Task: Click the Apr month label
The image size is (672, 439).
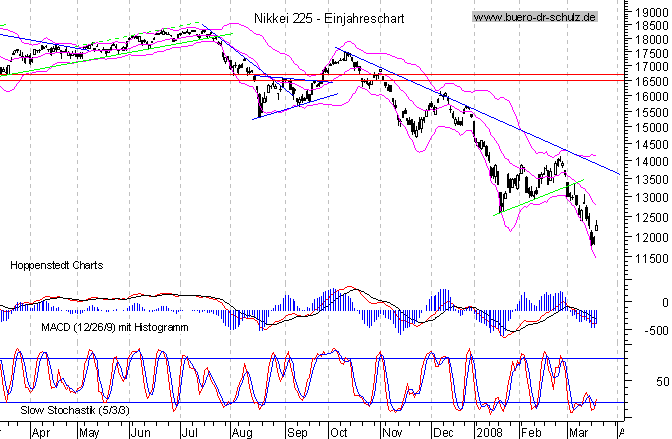Action: pos(41,433)
